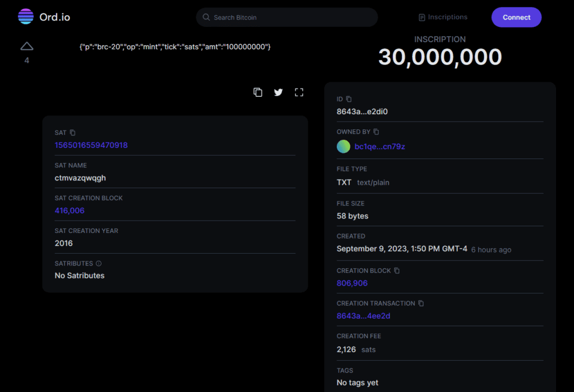Upvote the inscription with the arrow

click(x=27, y=46)
